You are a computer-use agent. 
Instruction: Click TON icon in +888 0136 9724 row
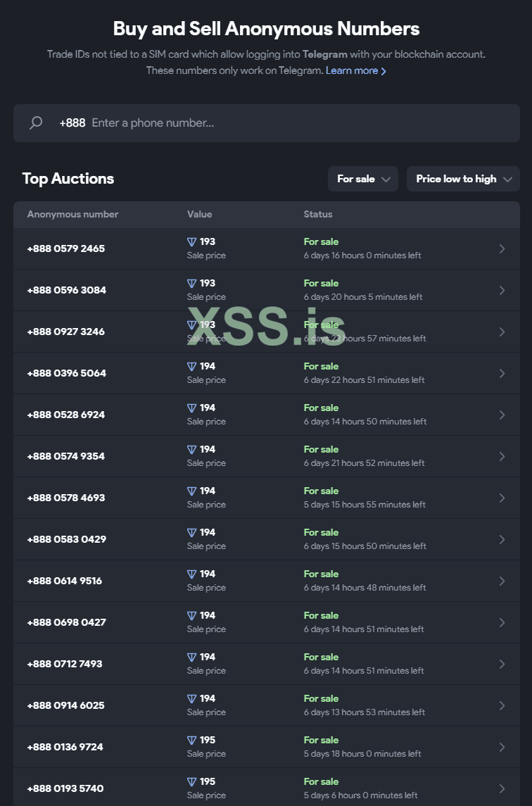[191, 741]
